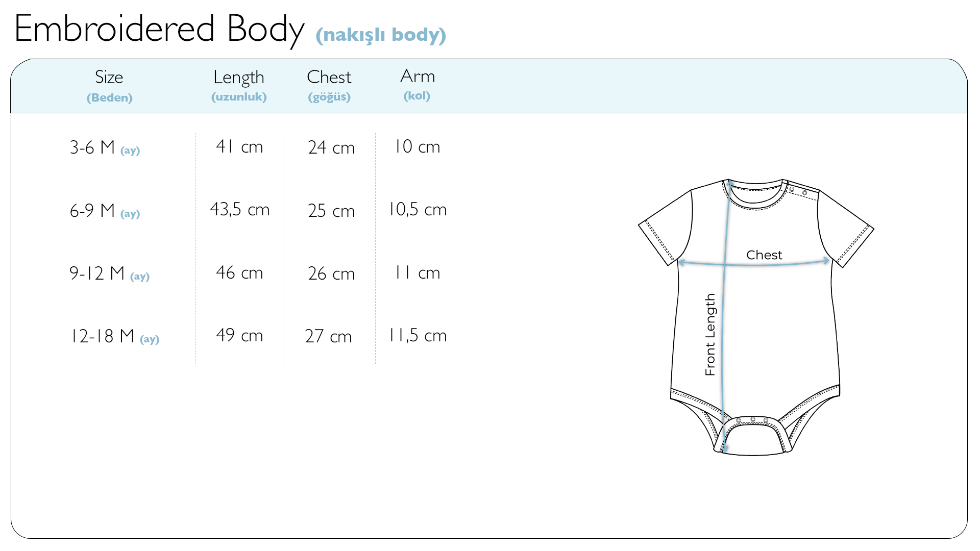This screenshot has width=980, height=551.
Task: Click the Size column header
Action: pyautogui.click(x=109, y=78)
